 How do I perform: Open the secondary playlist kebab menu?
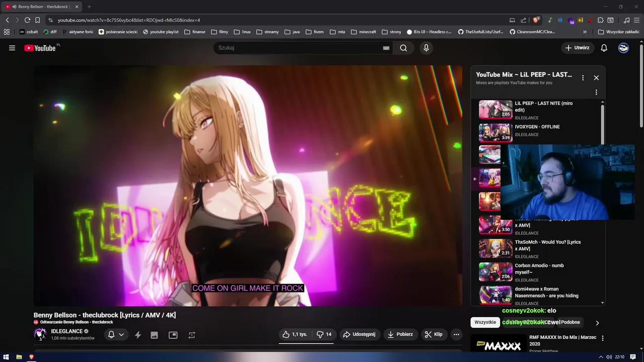point(596,93)
